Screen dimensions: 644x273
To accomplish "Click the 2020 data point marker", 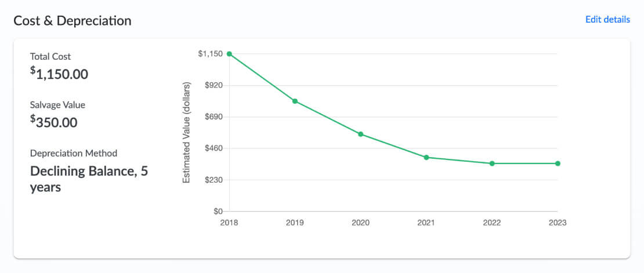I will [360, 134].
